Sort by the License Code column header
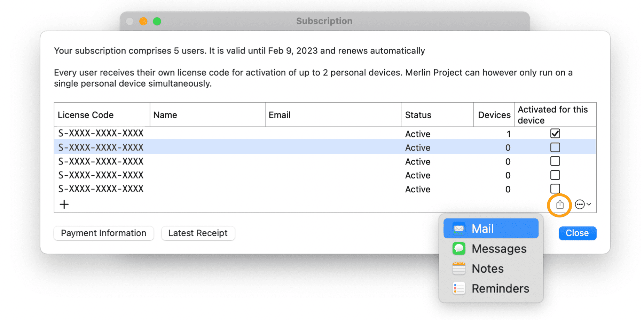The height and width of the screenshot is (320, 644). tap(86, 115)
